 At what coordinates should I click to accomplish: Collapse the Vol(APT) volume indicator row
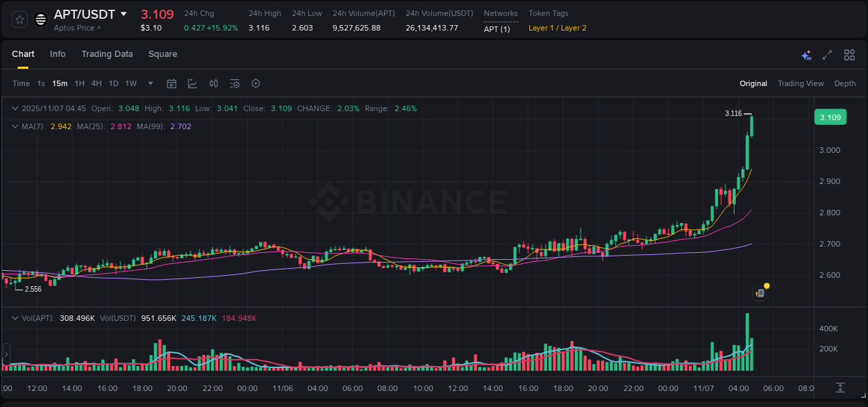[15, 317]
